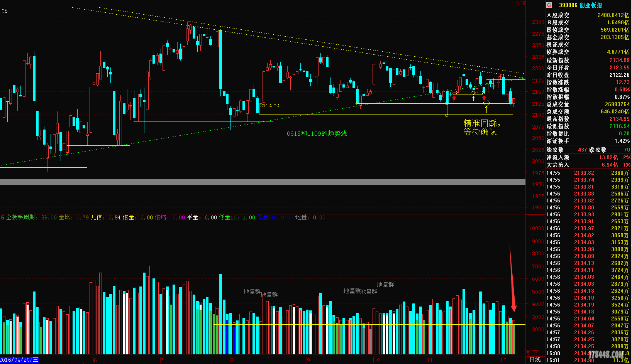
Task: Click the green 低量10 indicator label
Action: point(229,217)
